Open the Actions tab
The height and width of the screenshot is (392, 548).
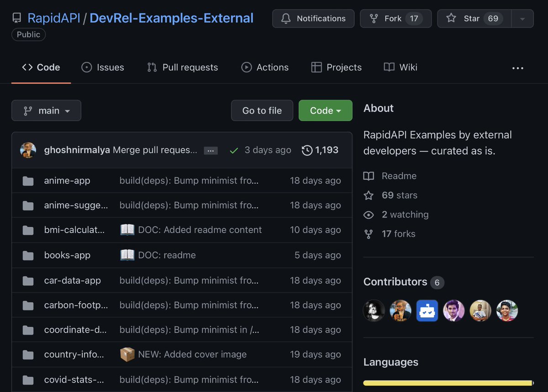point(265,68)
